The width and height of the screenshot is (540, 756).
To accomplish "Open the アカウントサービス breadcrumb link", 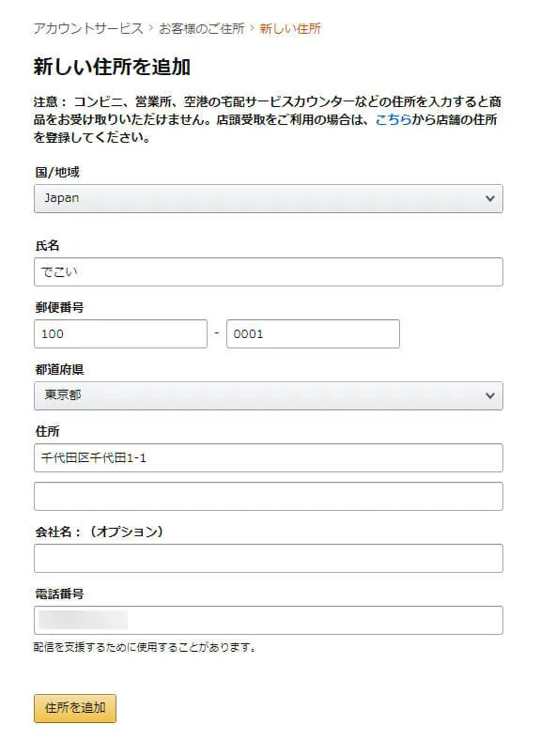I will [x=88, y=28].
